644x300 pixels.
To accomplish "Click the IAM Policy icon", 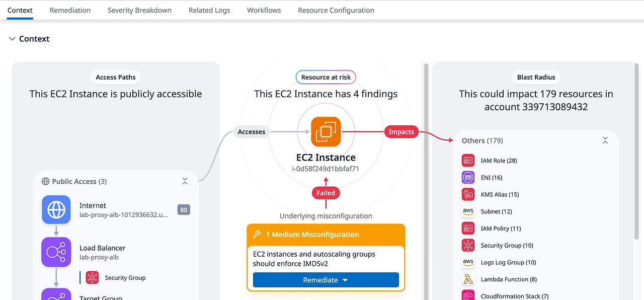I will pos(468,229).
